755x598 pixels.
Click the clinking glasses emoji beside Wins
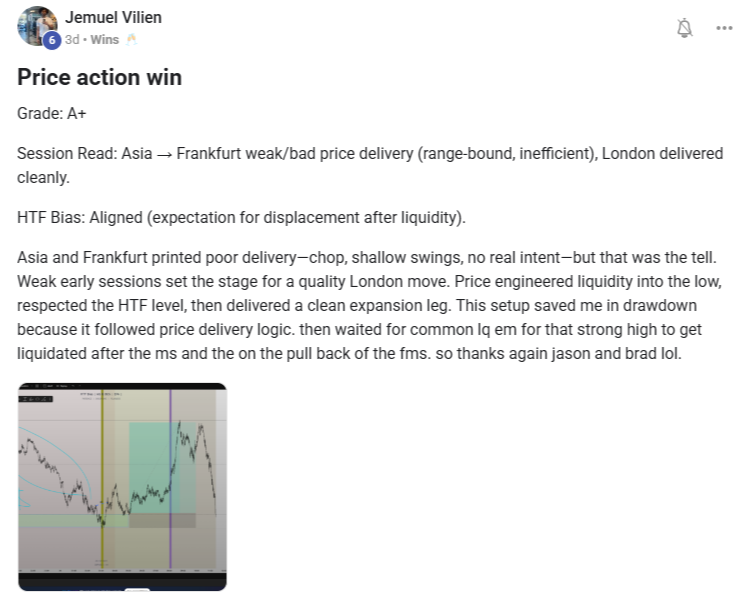pyautogui.click(x=131, y=40)
